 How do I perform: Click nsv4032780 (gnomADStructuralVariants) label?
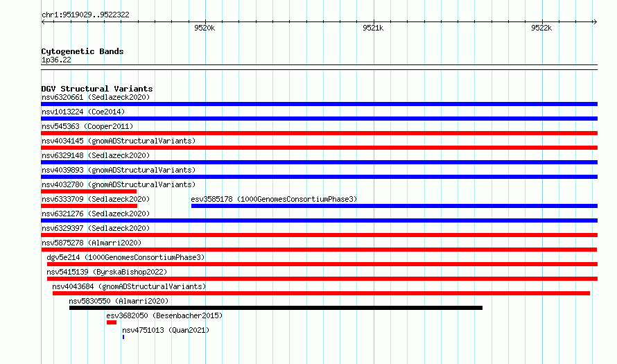click(x=119, y=184)
